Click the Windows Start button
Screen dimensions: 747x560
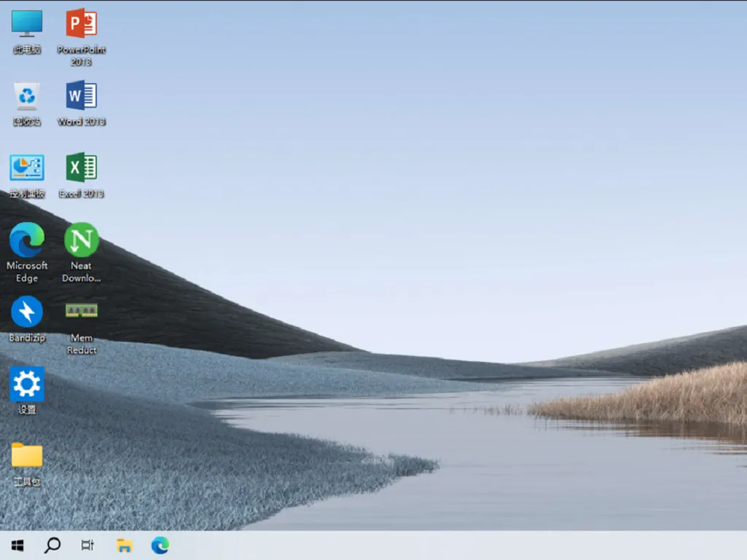point(17,545)
